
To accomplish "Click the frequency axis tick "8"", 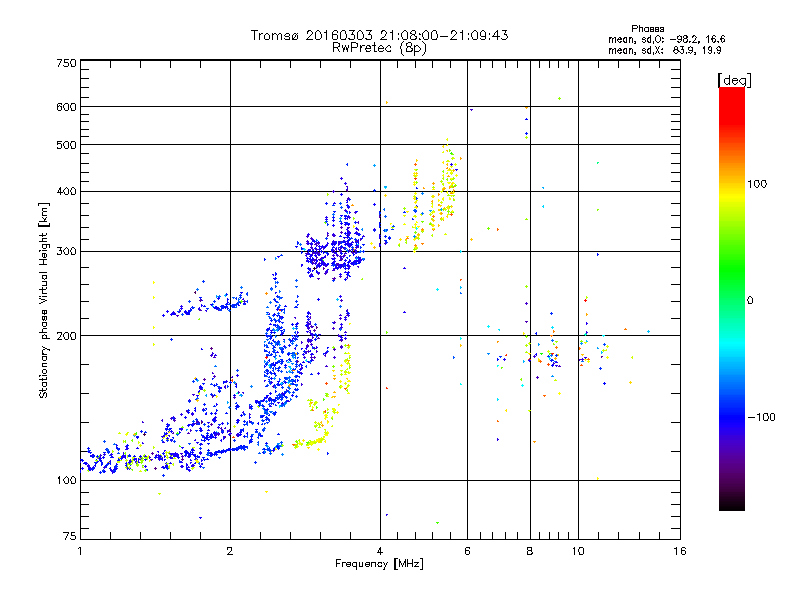I will (x=530, y=551).
